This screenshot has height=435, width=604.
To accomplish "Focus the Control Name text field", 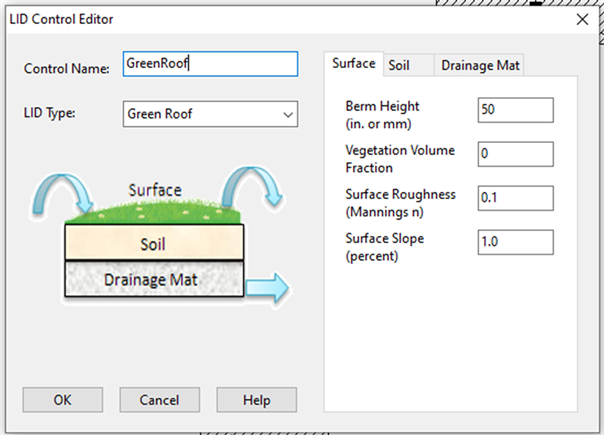I will pyautogui.click(x=210, y=64).
